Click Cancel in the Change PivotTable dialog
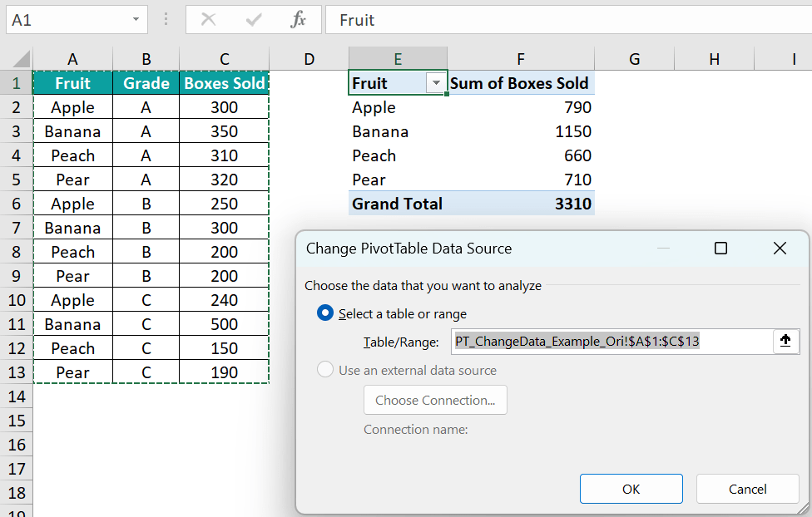This screenshot has width=812, height=517. pyautogui.click(x=747, y=489)
